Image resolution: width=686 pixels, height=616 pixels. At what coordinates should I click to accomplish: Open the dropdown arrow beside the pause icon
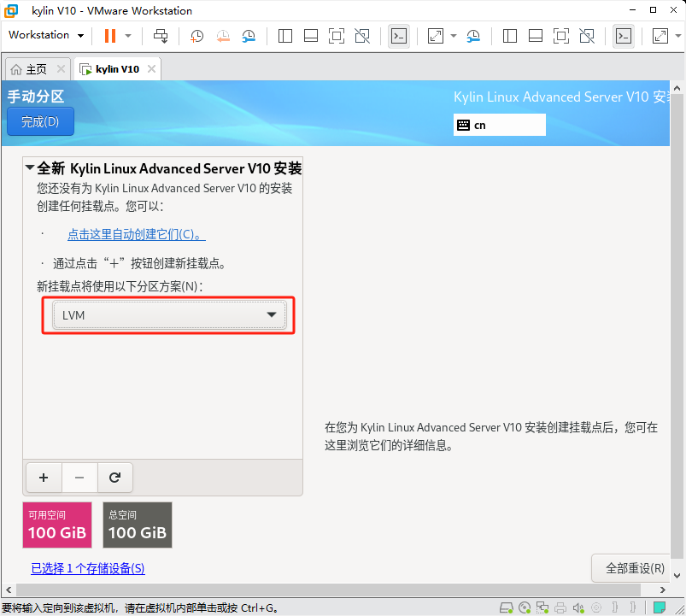pyautogui.click(x=128, y=36)
